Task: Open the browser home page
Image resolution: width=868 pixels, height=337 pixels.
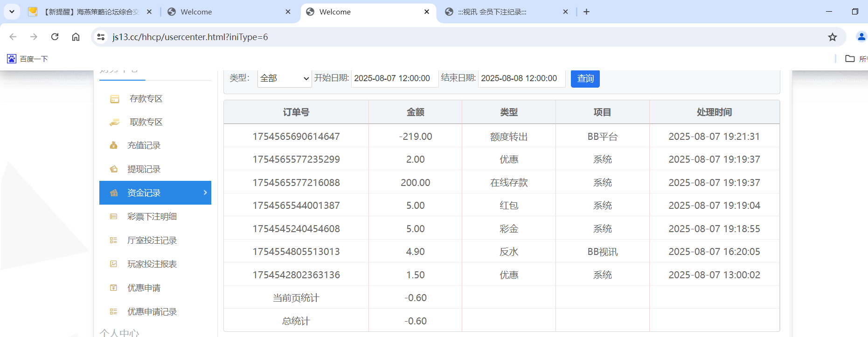Action: (76, 37)
